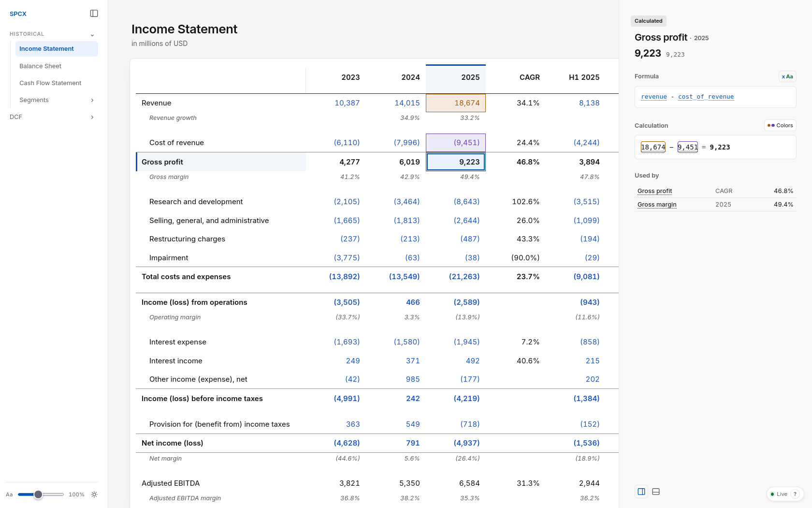Select the 2024 column header
The height and width of the screenshot is (508, 812).
point(410,77)
